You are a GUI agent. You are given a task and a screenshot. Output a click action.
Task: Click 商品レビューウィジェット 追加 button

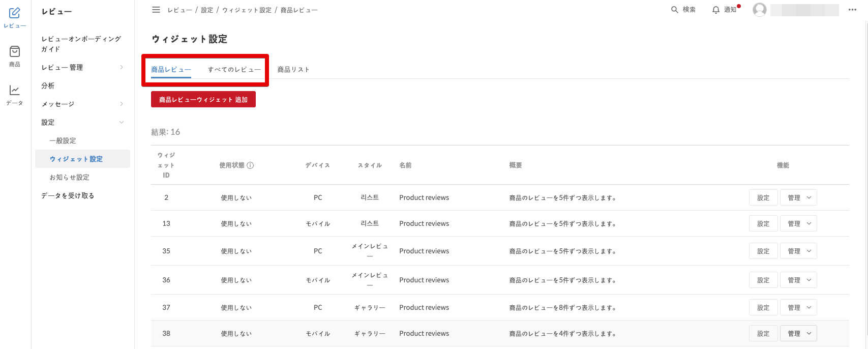pyautogui.click(x=203, y=100)
